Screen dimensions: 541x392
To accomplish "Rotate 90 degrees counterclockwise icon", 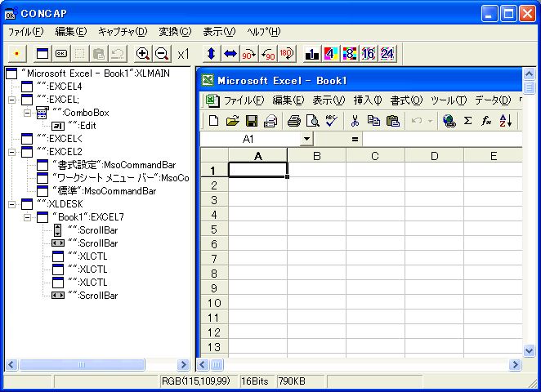I will coord(268,54).
